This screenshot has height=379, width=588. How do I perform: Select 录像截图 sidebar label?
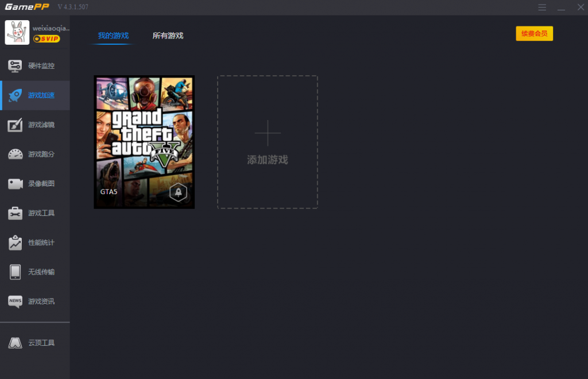coord(41,184)
